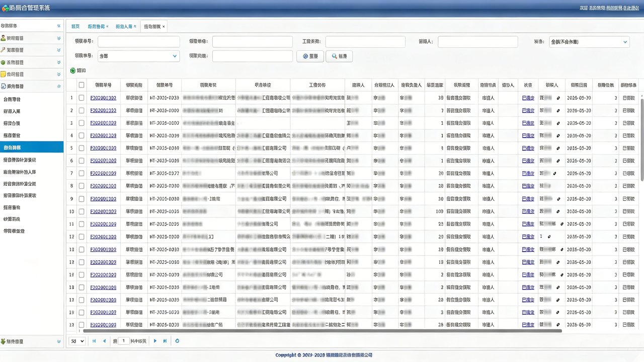Click the text field next to the reset button
644x362 pixels.
[253, 56]
